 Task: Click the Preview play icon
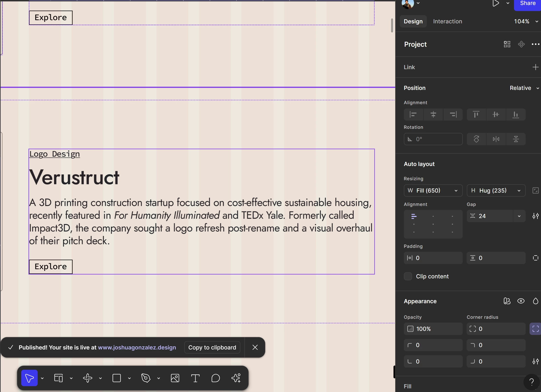pyautogui.click(x=496, y=3)
